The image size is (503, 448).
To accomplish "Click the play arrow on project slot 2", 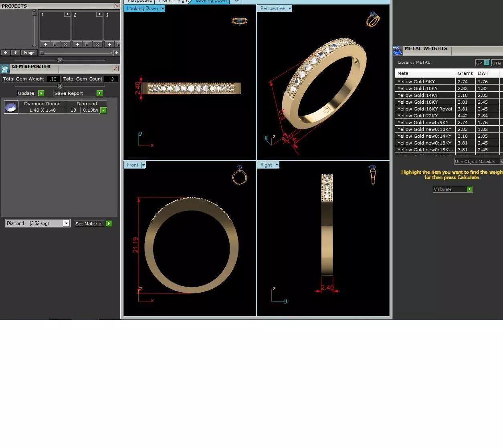I will click(99, 14).
